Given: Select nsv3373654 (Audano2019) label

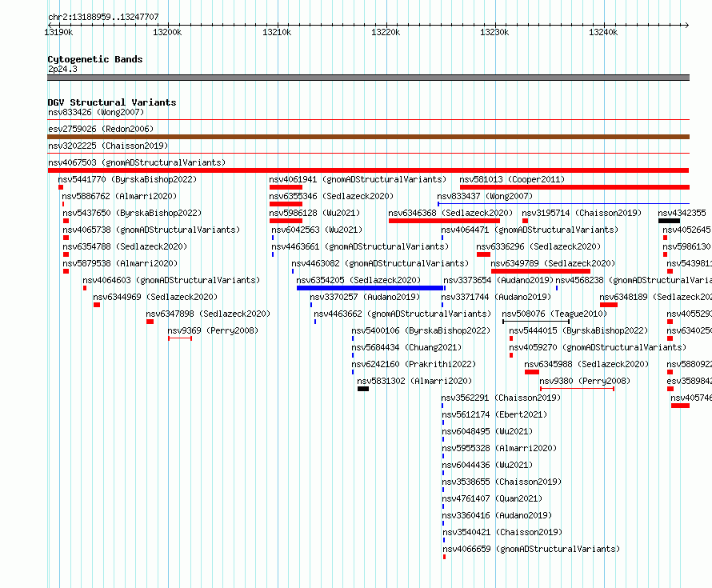Looking at the screenshot, I should pos(498,280).
